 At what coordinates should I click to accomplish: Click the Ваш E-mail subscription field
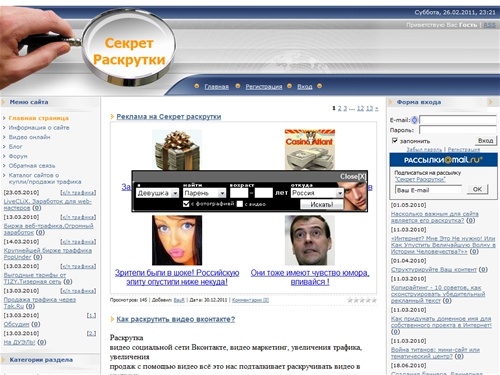point(429,190)
